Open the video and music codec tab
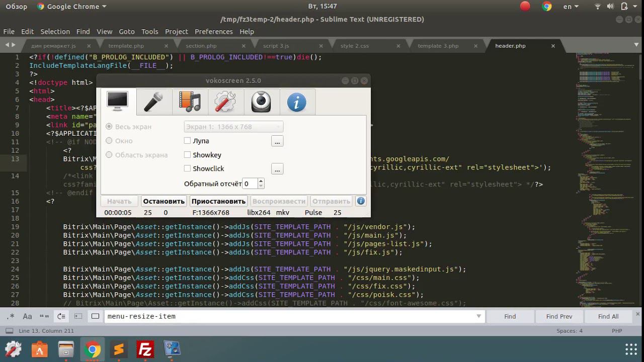Screen dimensions: 644x362 tap(190, 103)
